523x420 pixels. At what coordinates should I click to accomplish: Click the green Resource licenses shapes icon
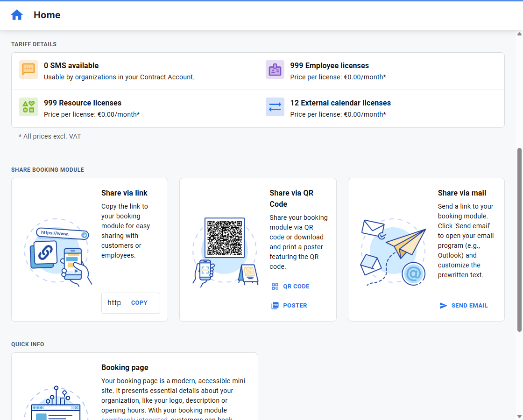28,107
